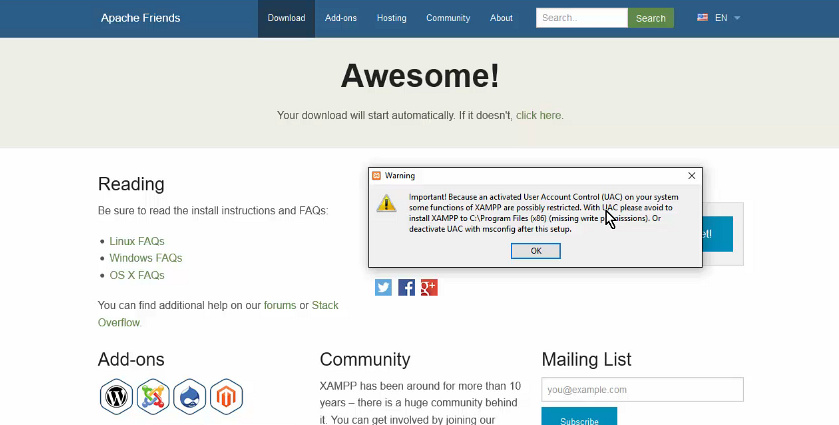Open the OS X FAQs link
The width and height of the screenshot is (839, 425).
point(136,275)
